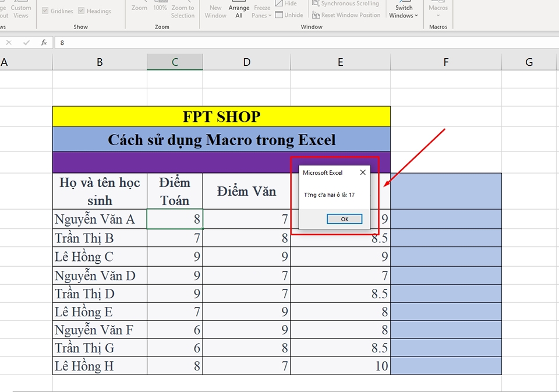The width and height of the screenshot is (559, 392).
Task: Select the cell 'Nguyễn Văn D'
Action: [x=100, y=276]
